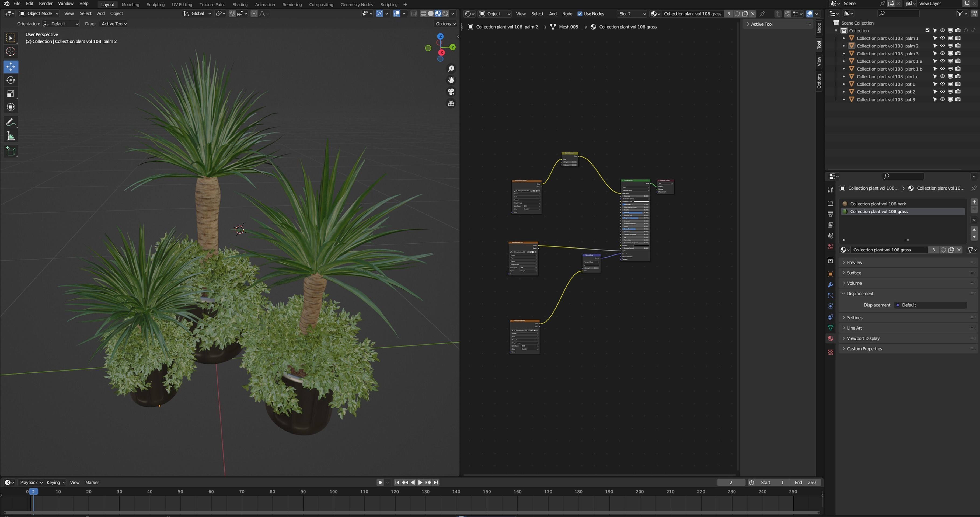
Task: Click the viewport pan hand icon
Action: point(451,80)
